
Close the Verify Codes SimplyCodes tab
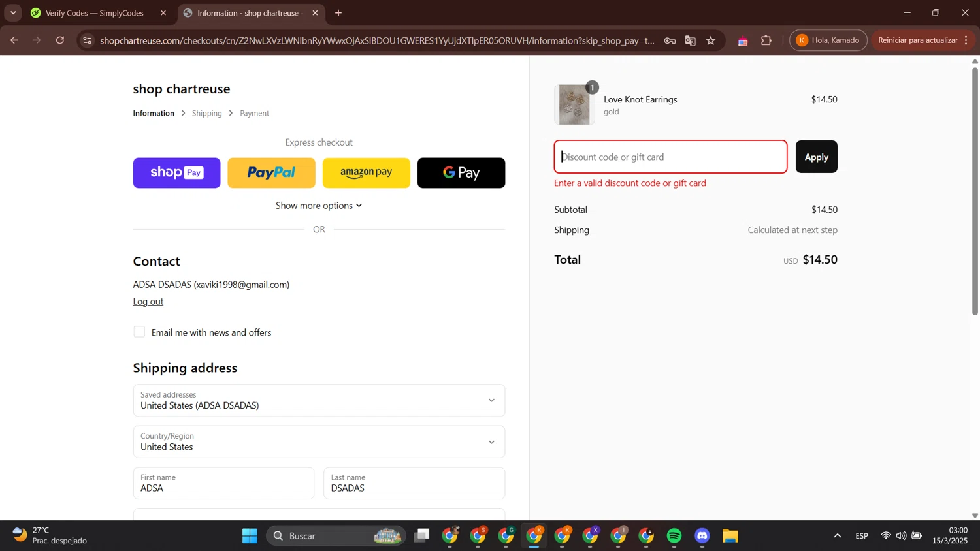[163, 13]
